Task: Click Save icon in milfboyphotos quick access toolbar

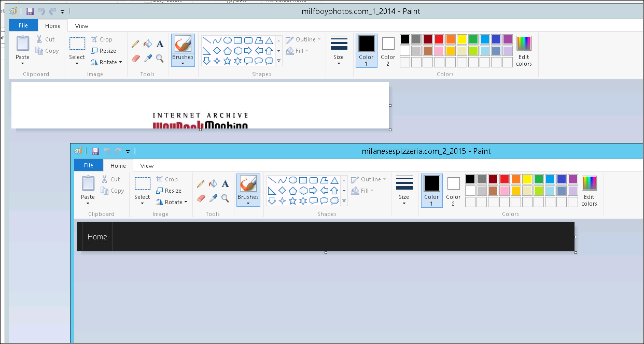Action: [x=30, y=11]
